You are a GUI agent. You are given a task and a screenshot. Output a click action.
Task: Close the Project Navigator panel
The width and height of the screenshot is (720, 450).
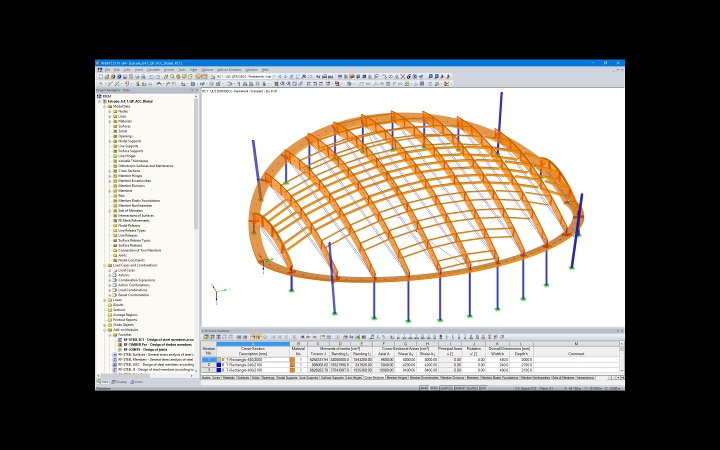tap(197, 90)
